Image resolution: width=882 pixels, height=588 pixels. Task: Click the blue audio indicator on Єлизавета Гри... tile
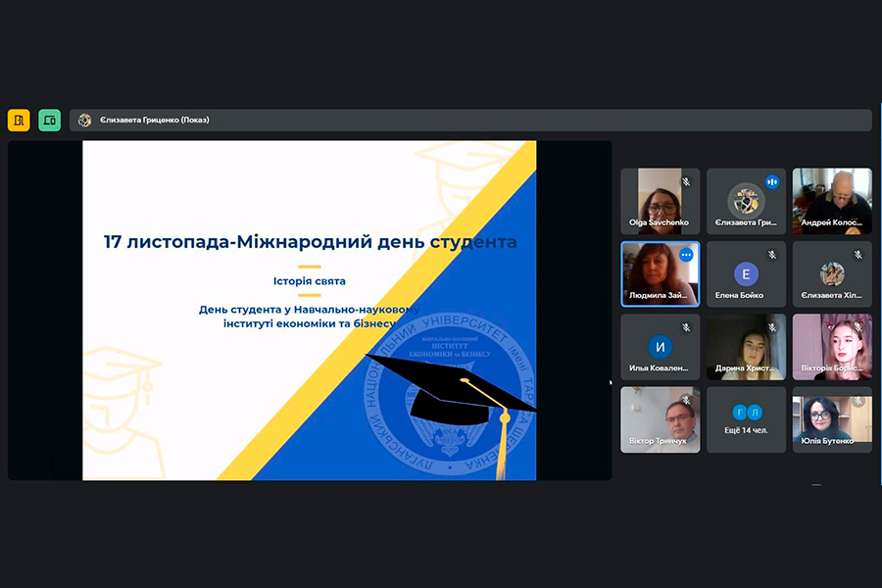tap(772, 181)
